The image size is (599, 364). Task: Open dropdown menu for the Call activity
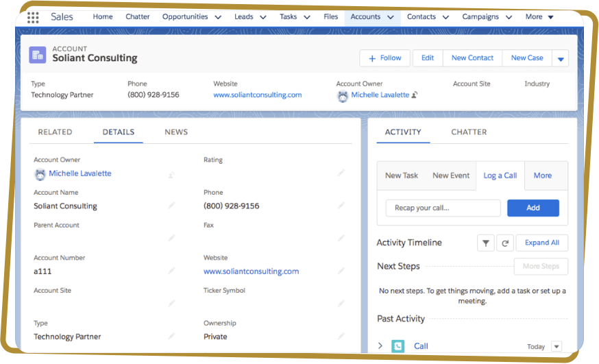(556, 347)
